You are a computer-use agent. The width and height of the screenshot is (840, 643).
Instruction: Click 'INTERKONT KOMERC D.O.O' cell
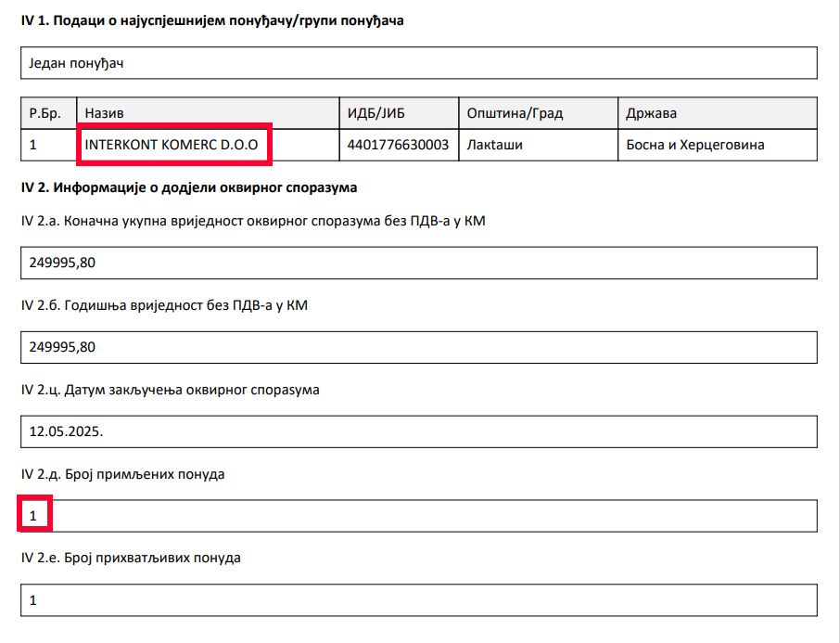pyautogui.click(x=208, y=145)
